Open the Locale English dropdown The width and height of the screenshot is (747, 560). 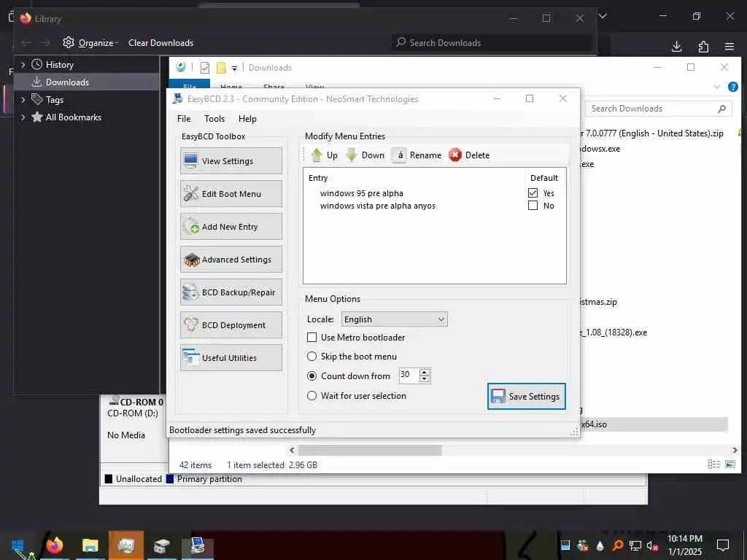coord(395,319)
